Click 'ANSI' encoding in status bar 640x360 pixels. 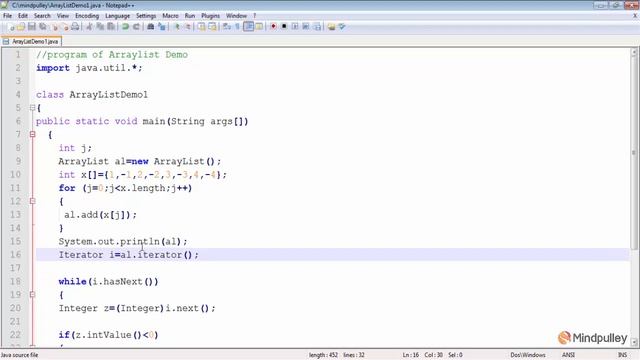[x=568, y=355]
